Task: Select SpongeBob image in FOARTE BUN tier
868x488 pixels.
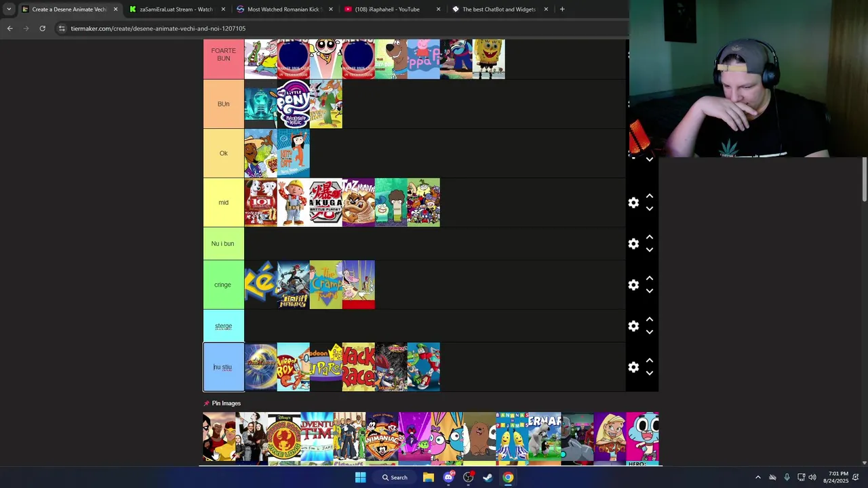Action: [x=489, y=59]
